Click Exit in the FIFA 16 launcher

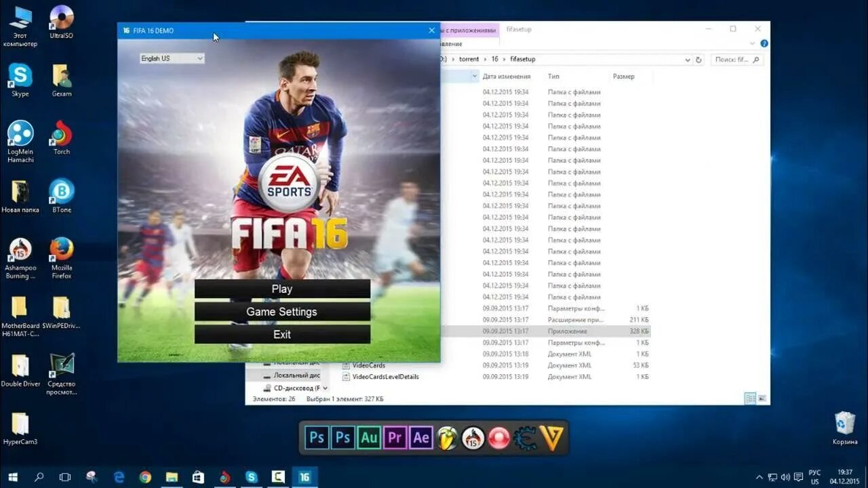(282, 334)
